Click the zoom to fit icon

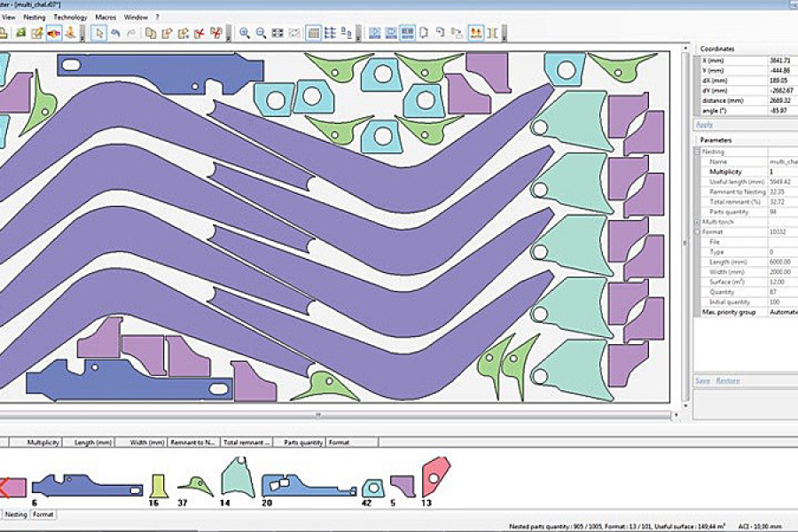click(278, 33)
